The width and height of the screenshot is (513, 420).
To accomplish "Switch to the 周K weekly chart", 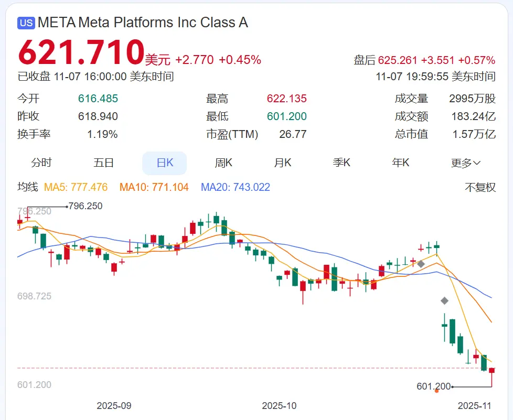I will [x=223, y=163].
